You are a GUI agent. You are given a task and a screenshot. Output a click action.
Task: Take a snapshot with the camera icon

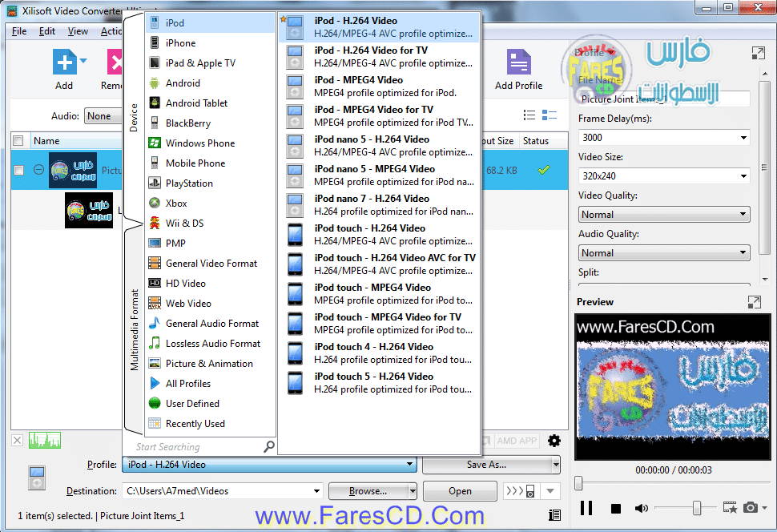click(x=751, y=508)
